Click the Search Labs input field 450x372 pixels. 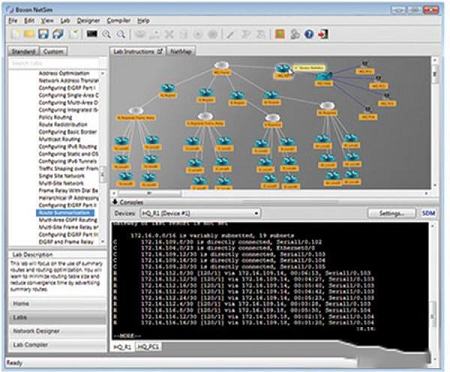[54, 63]
